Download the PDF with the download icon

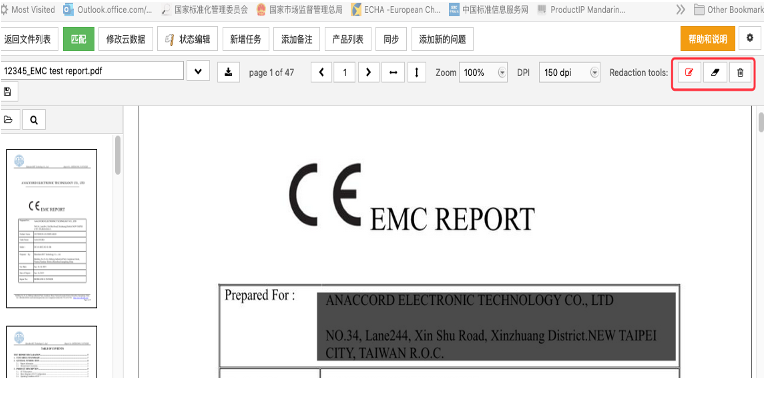pyautogui.click(x=228, y=72)
